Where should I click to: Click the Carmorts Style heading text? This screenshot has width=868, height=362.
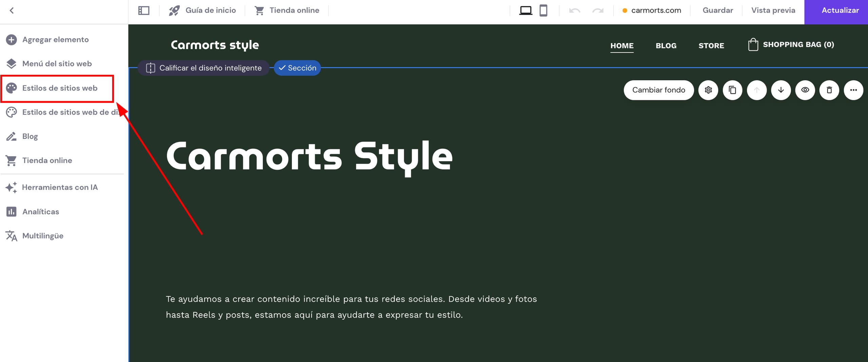click(x=309, y=156)
